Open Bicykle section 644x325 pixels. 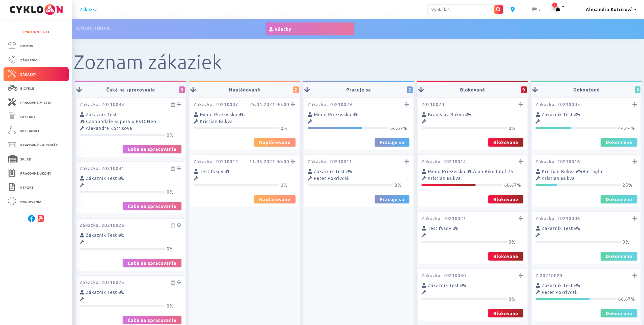(x=36, y=88)
